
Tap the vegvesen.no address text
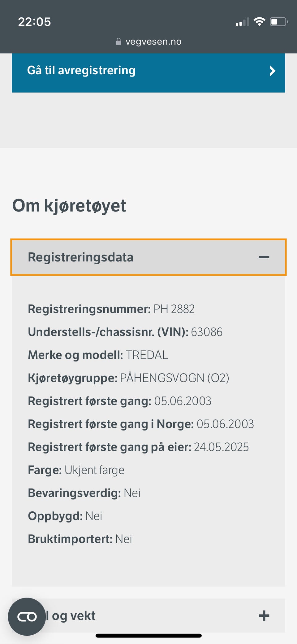[153, 42]
